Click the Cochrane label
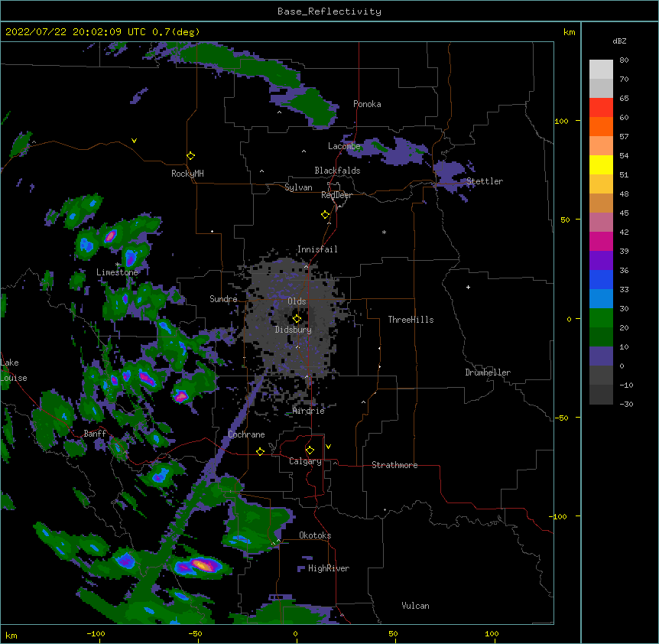 [x=246, y=434]
